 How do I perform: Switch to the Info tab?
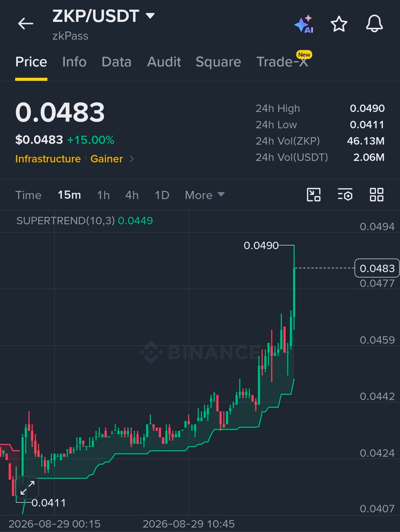pyautogui.click(x=74, y=62)
